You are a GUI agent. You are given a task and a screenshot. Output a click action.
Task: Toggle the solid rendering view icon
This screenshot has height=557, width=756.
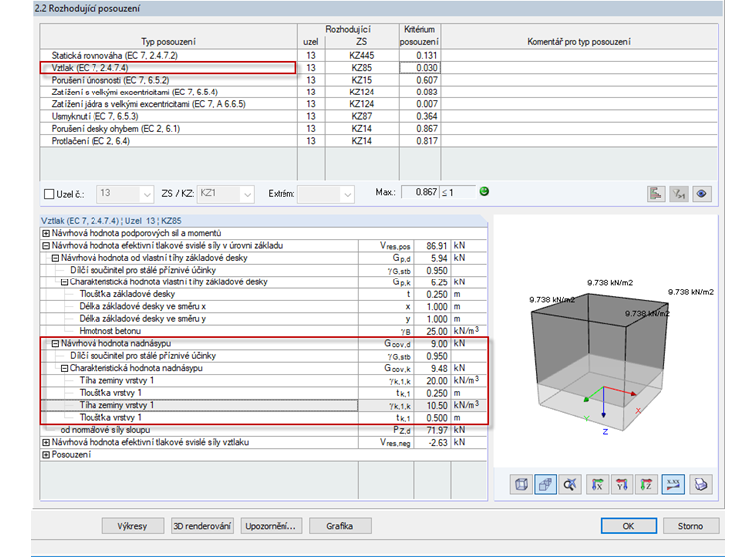545,484
